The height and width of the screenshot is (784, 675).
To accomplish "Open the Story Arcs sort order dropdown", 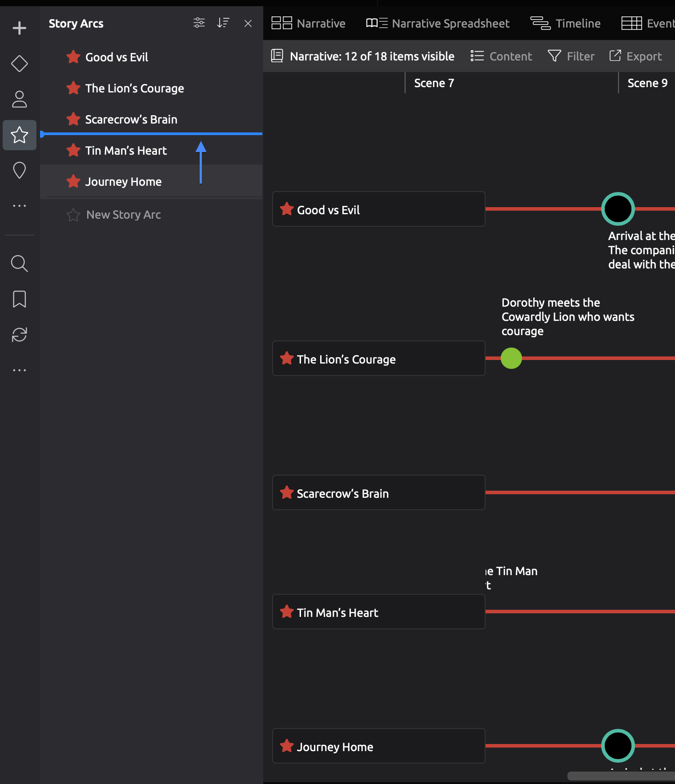I will coord(223,23).
